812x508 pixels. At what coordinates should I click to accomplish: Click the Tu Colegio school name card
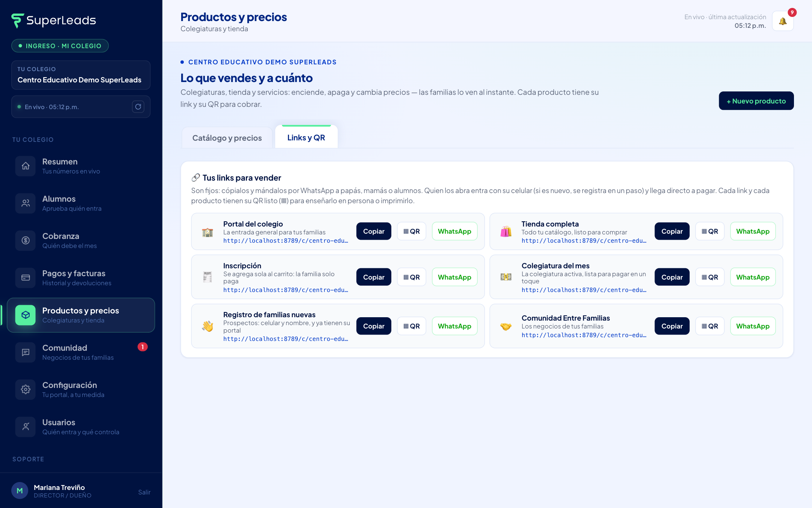[81, 75]
